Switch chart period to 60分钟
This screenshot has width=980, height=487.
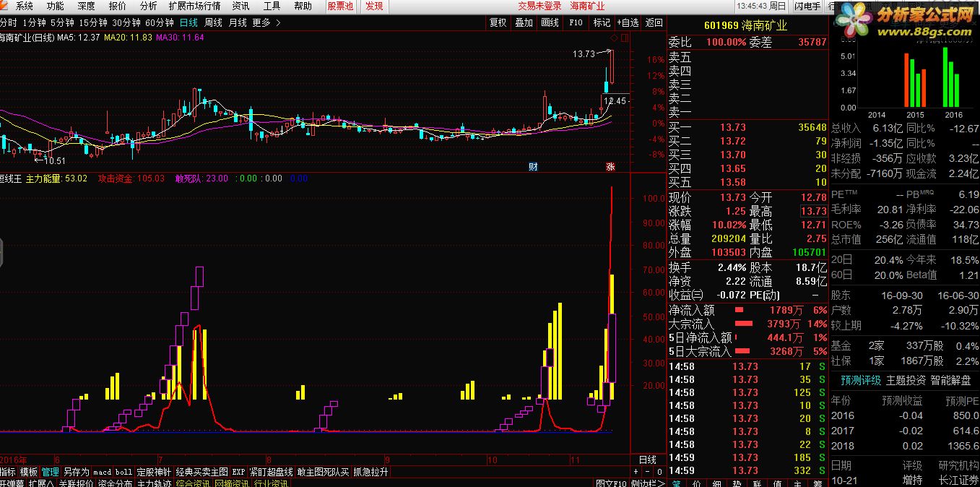coord(160,22)
